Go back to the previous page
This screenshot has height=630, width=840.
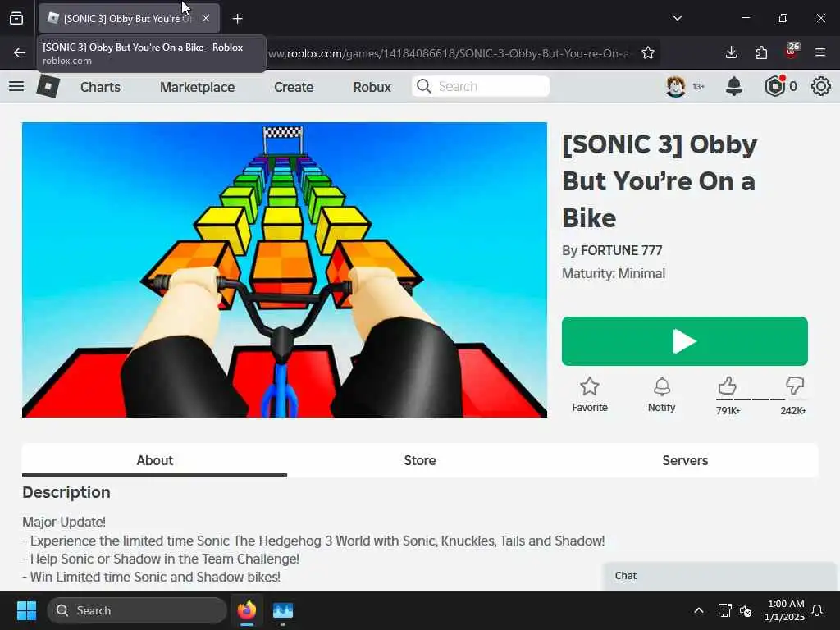[20, 52]
